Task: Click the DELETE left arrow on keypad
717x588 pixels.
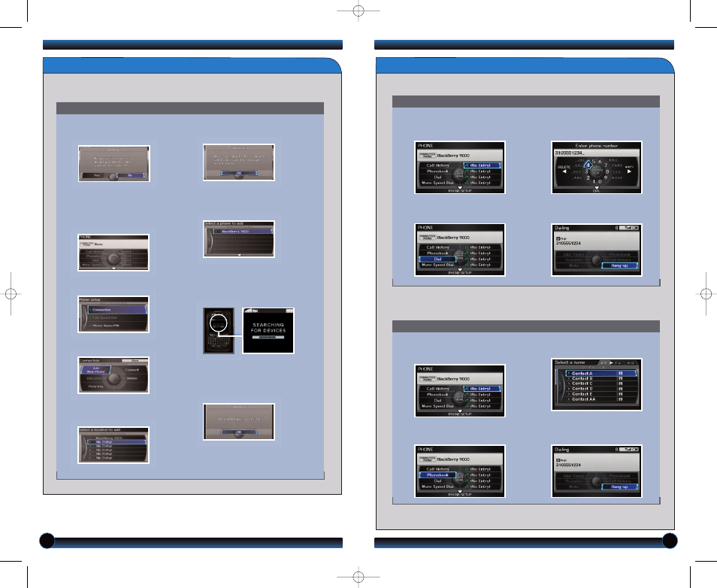Action: click(564, 171)
